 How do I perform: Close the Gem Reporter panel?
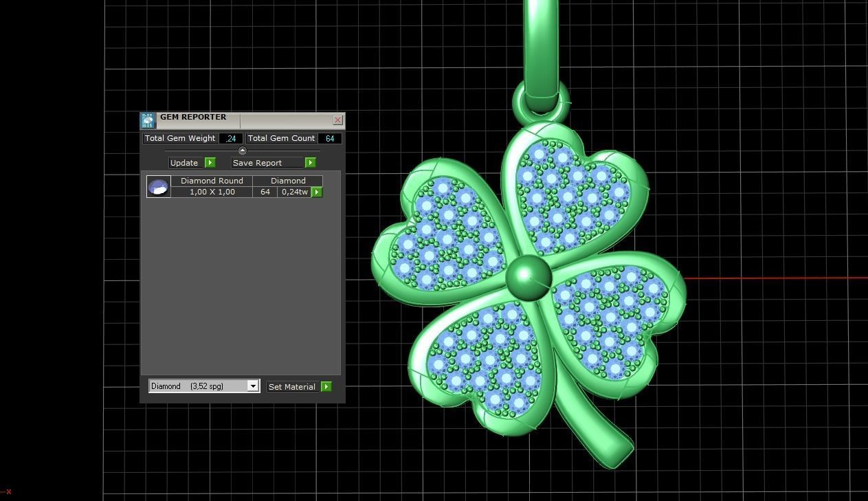[x=337, y=120]
